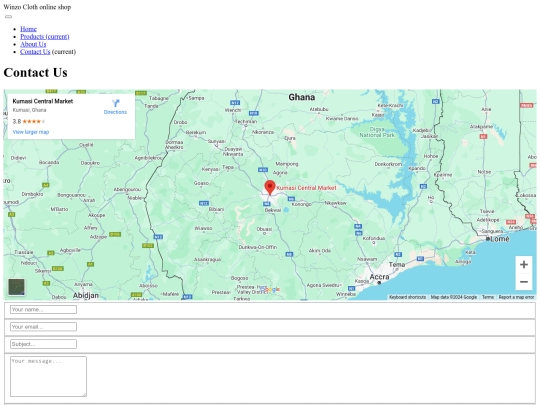540x405 pixels.
Task: Focus the Subject field
Action: (43, 344)
